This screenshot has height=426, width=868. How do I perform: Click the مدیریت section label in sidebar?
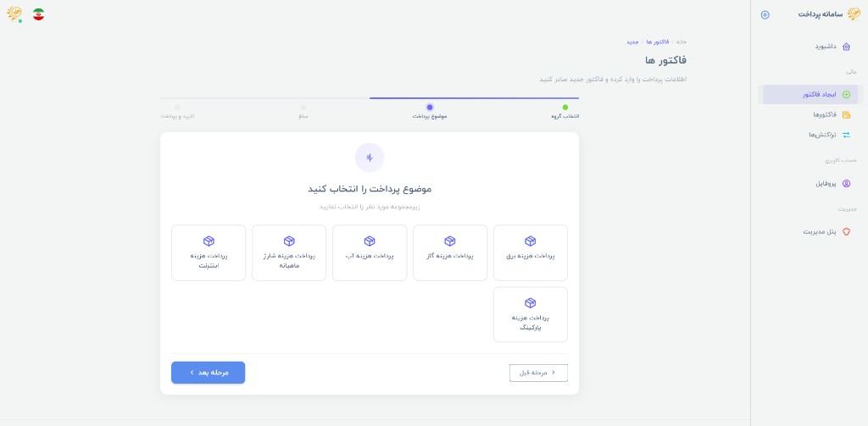pos(848,209)
